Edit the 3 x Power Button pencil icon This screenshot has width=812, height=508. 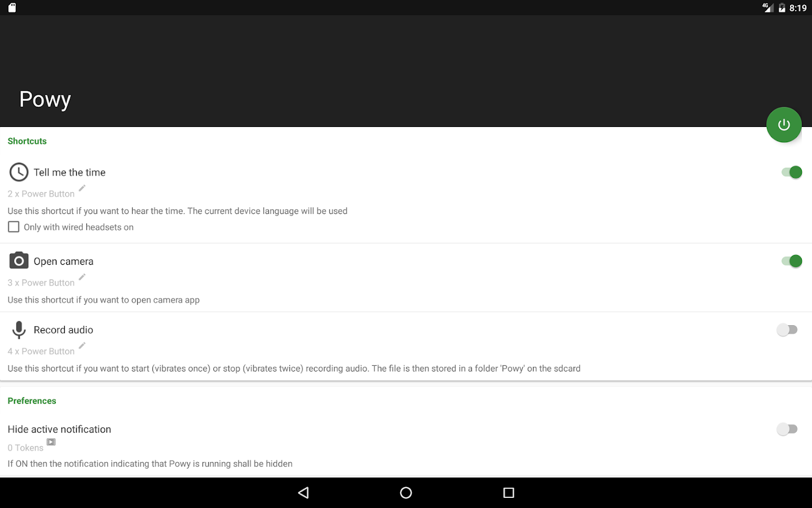click(x=82, y=277)
